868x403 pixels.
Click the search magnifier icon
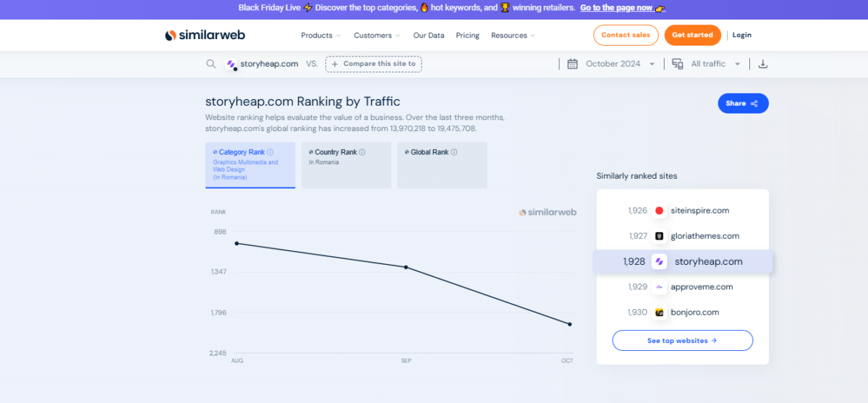pos(211,64)
